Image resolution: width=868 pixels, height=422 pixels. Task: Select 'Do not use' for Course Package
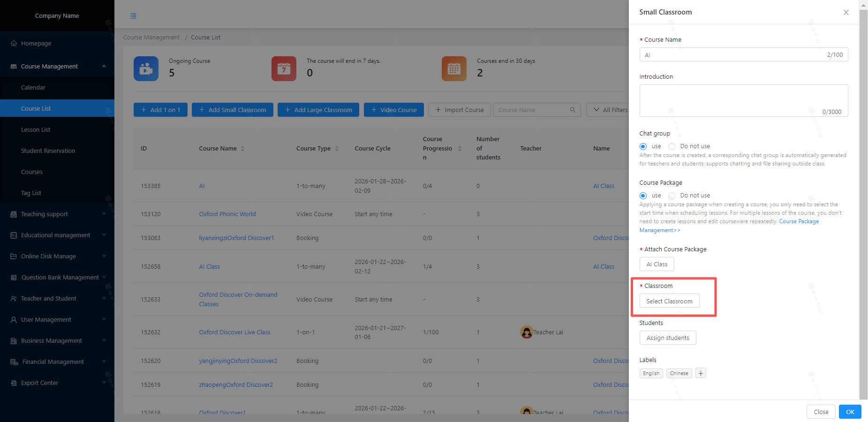[672, 196]
